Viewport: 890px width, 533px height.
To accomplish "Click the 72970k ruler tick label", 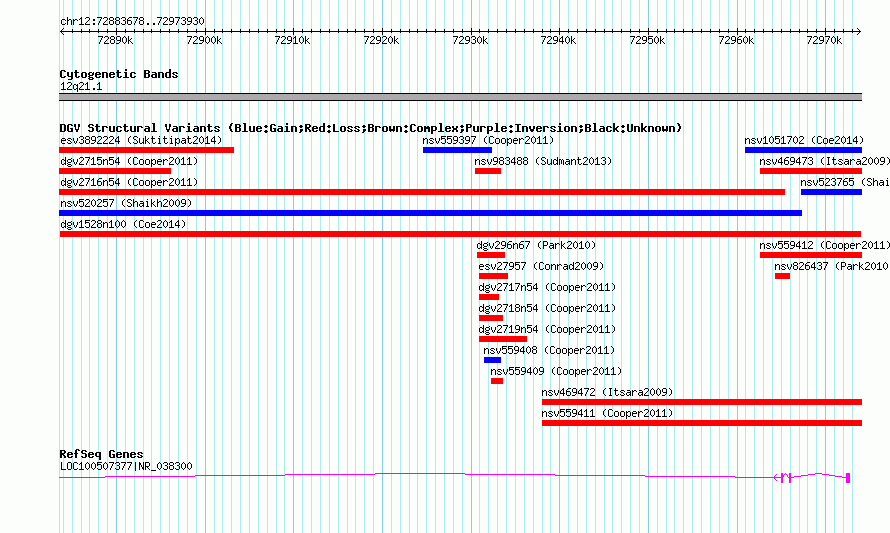I will coord(825,40).
